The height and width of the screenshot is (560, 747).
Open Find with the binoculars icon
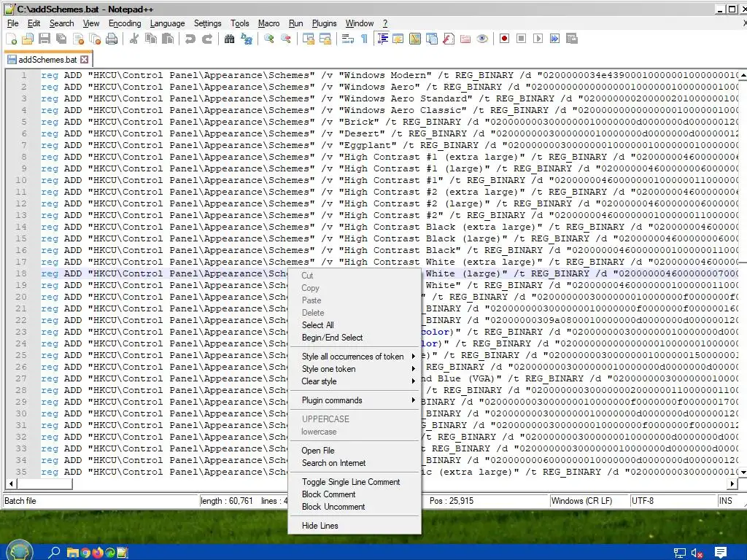coord(230,39)
